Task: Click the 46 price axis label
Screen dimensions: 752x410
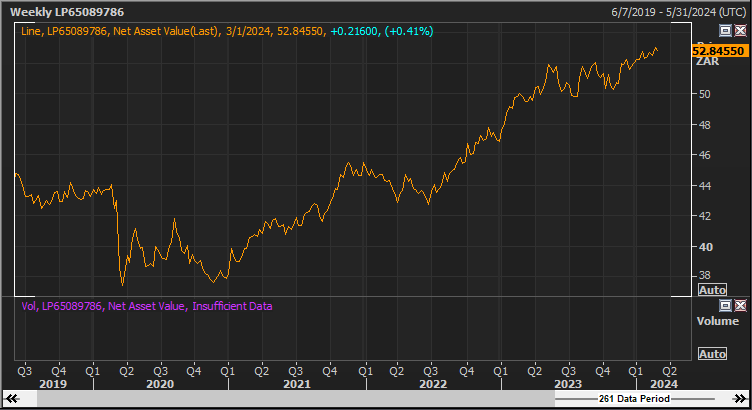Action: click(705, 155)
